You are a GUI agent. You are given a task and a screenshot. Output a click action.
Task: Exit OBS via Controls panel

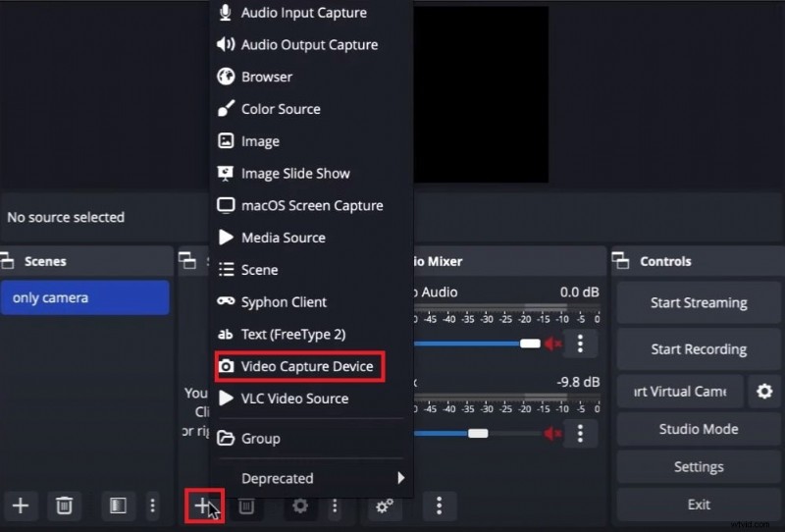[699, 505]
